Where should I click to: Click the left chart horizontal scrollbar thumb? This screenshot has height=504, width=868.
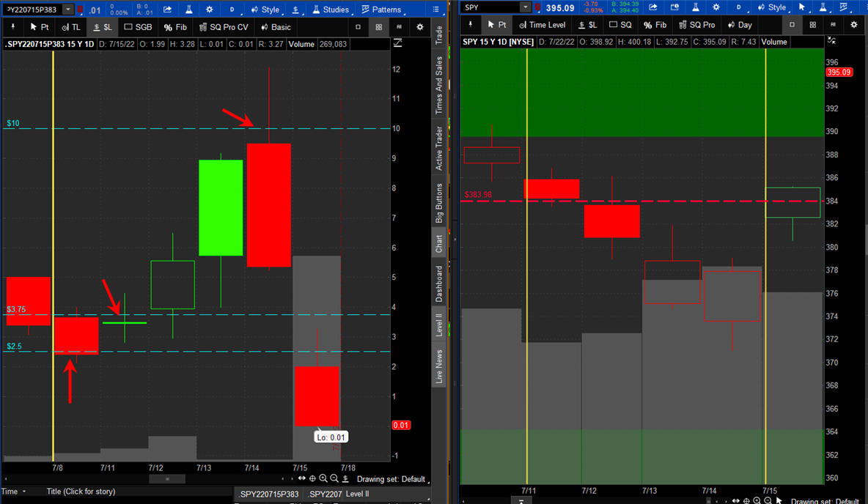(167, 479)
